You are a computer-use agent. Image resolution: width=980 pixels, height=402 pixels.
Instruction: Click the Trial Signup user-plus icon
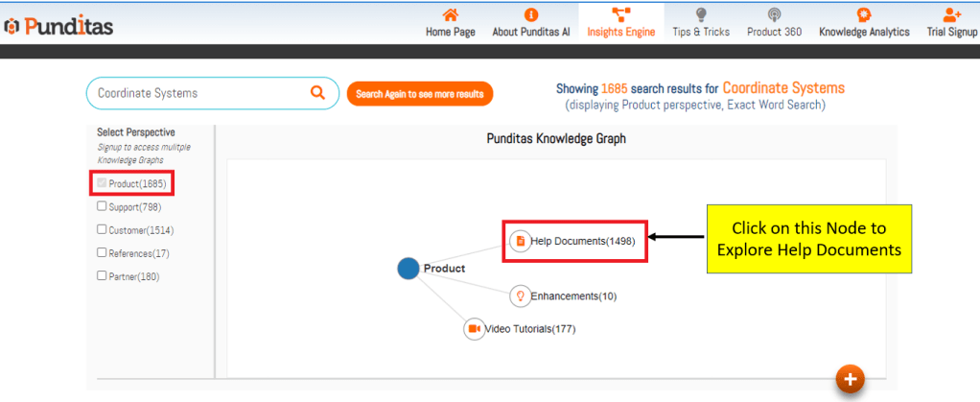950,14
